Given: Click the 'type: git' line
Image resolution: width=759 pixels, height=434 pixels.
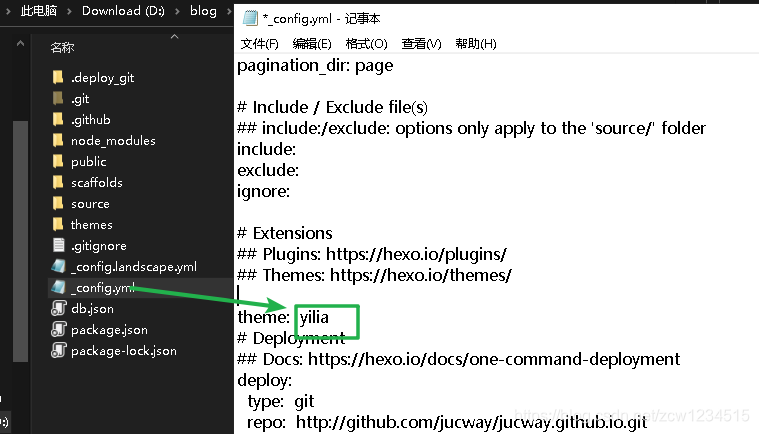Looking at the screenshot, I should point(281,402).
